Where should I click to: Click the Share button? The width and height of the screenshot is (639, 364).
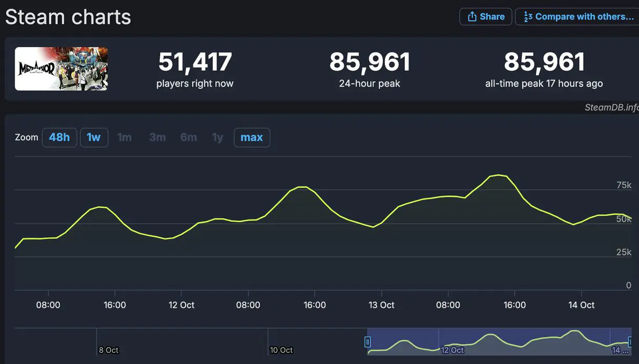(x=486, y=17)
